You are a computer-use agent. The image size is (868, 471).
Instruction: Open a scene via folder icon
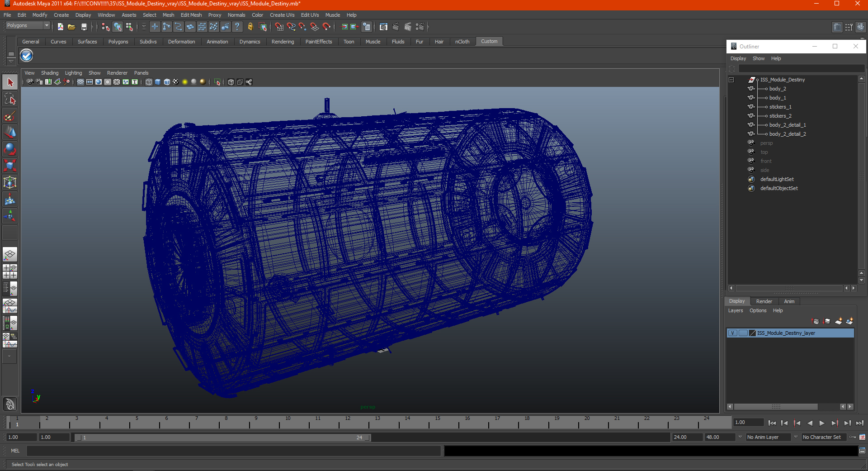click(x=71, y=27)
